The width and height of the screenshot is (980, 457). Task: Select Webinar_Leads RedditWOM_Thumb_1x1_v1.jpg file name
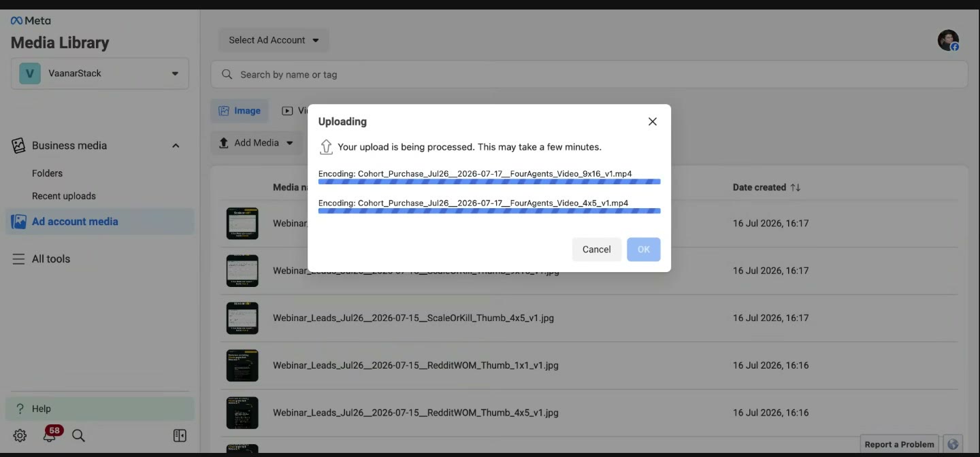click(x=416, y=365)
